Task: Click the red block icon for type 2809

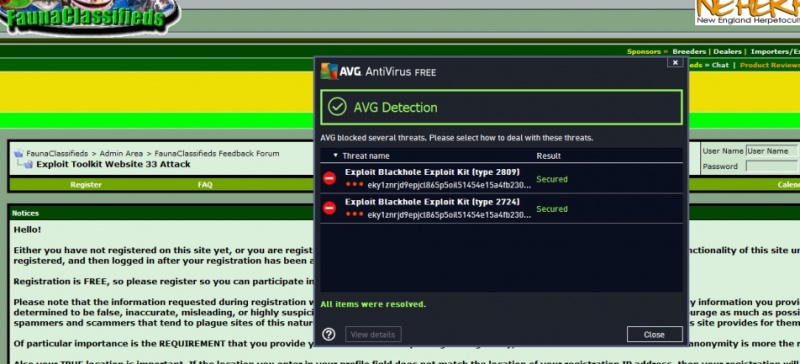Action: coord(330,178)
